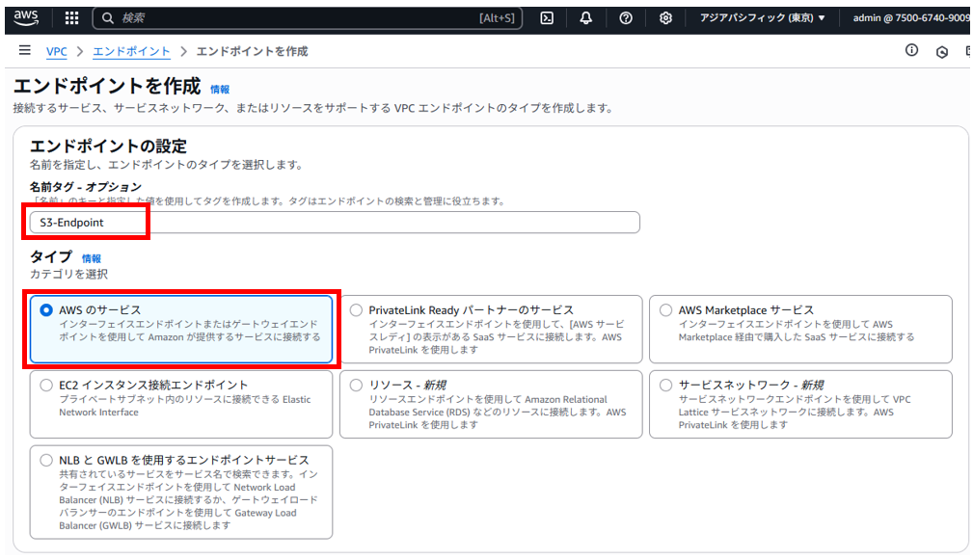Focus the top search field
973x560 pixels.
(x=308, y=18)
